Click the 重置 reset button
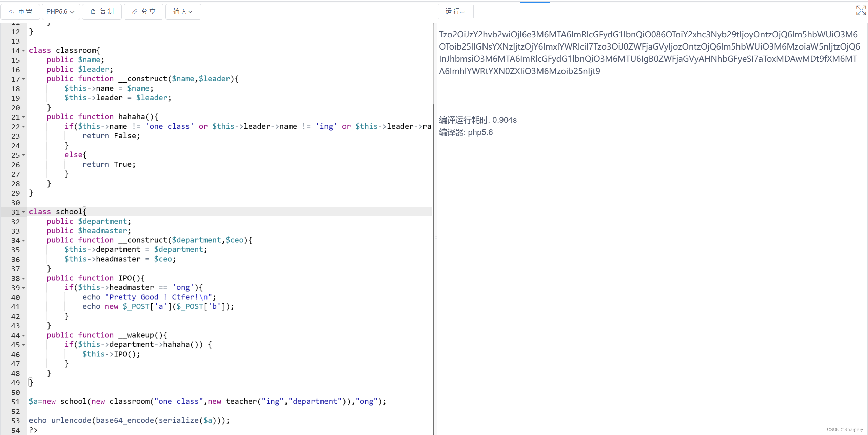 click(20, 12)
